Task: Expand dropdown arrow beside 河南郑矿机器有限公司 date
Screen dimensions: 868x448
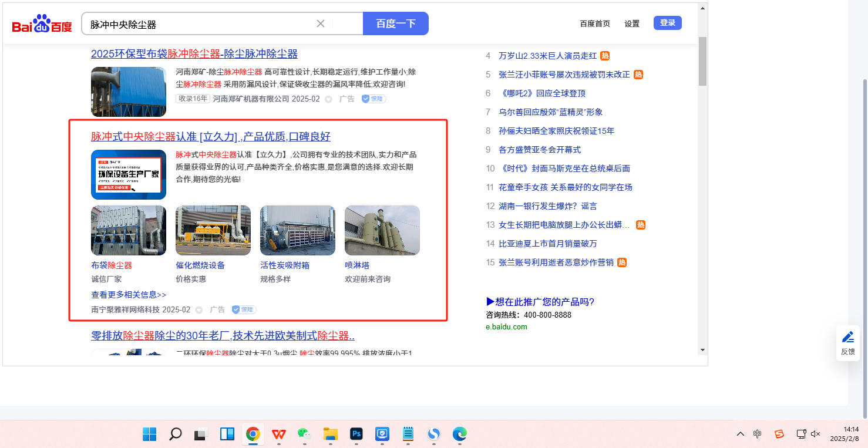Action: pos(329,99)
